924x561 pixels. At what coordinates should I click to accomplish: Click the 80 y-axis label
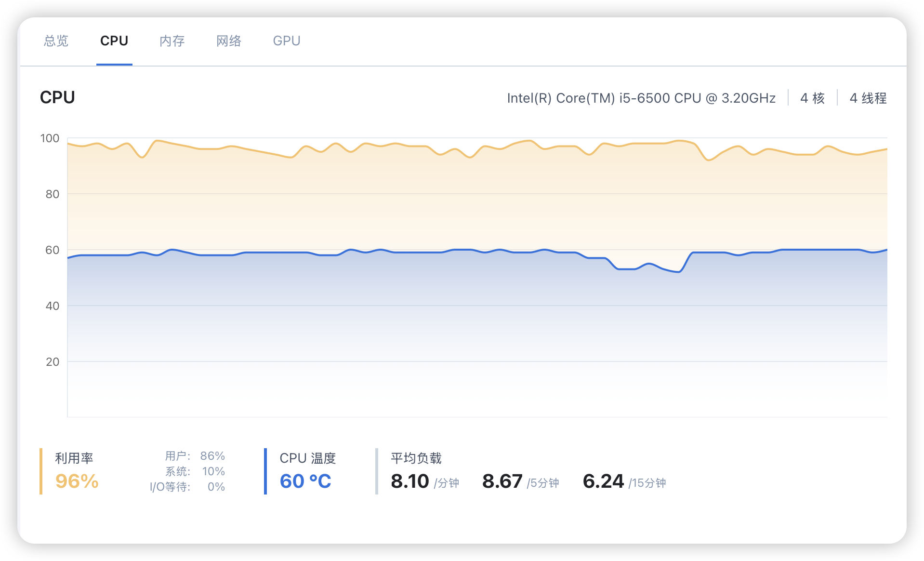[52, 194]
